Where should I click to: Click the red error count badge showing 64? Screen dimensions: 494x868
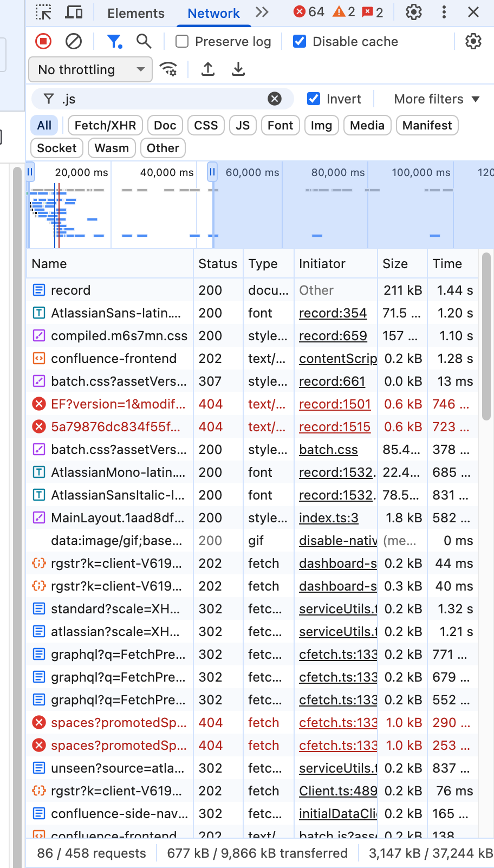pos(309,12)
